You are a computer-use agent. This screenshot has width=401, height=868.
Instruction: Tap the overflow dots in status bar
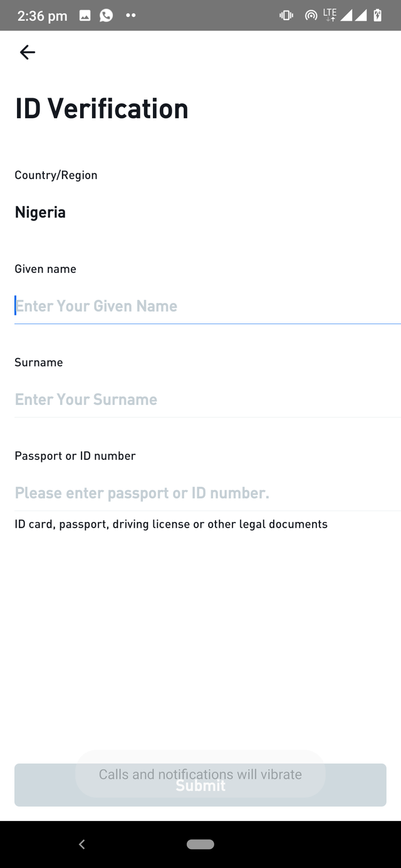(130, 16)
